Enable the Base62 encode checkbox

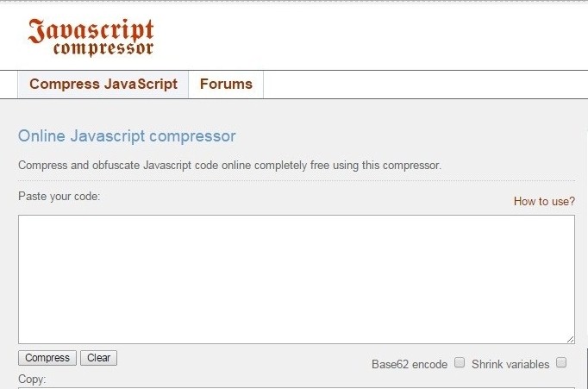460,362
